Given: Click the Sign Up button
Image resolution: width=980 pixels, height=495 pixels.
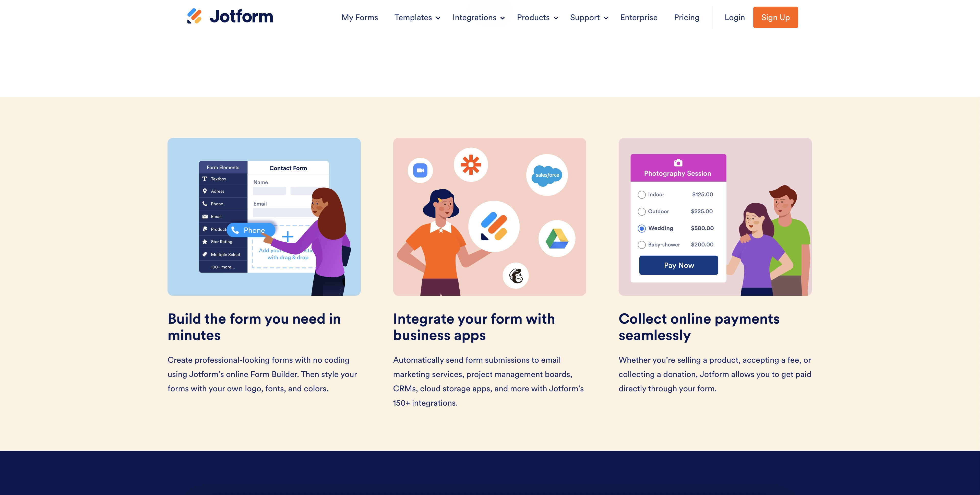Looking at the screenshot, I should pyautogui.click(x=775, y=17).
